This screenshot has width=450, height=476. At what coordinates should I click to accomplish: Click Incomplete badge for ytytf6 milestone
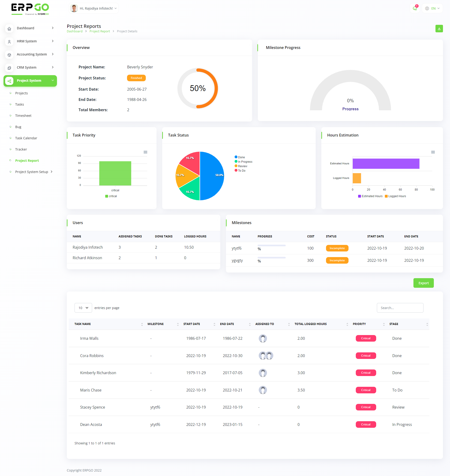tap(337, 248)
